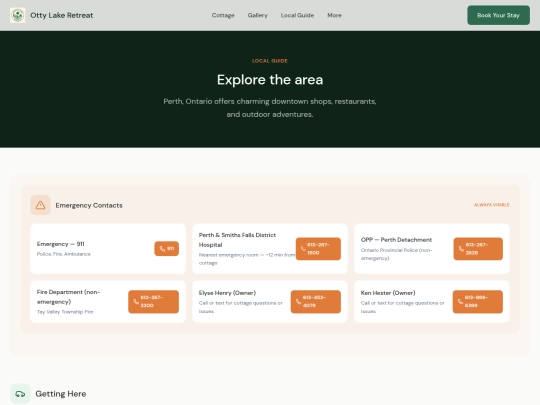Call Fire Department number 613-267-3200

pyautogui.click(x=153, y=302)
